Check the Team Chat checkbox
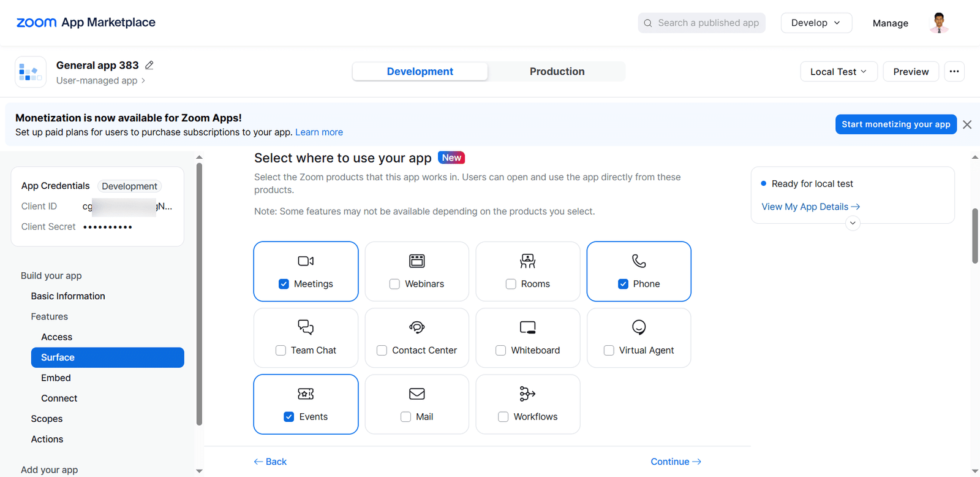980x477 pixels. point(281,350)
